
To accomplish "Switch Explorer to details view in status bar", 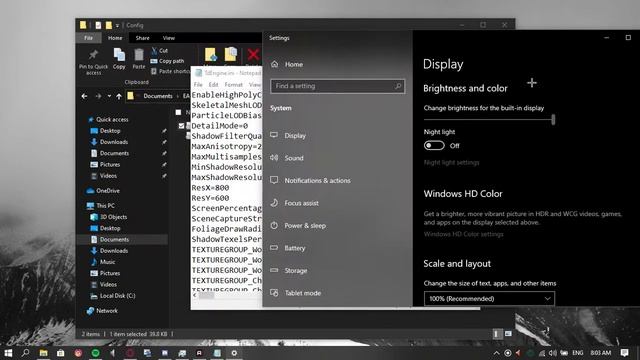I will (x=496, y=334).
